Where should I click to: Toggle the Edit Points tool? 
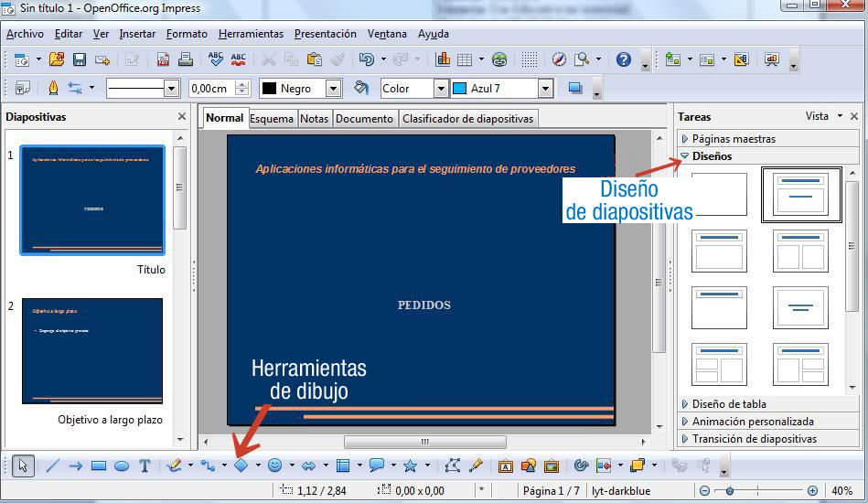tap(452, 466)
